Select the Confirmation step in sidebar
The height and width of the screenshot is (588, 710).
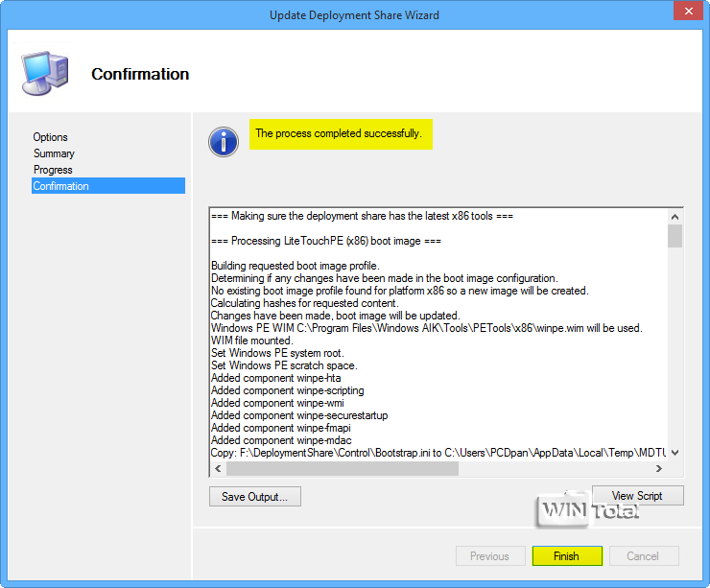pos(108,186)
